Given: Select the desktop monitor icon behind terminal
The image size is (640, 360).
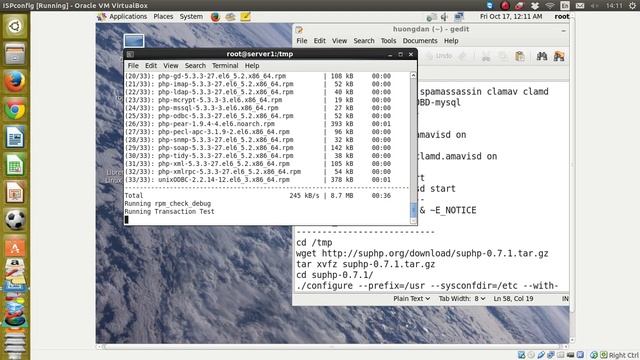Looking at the screenshot, I should coord(134,41).
